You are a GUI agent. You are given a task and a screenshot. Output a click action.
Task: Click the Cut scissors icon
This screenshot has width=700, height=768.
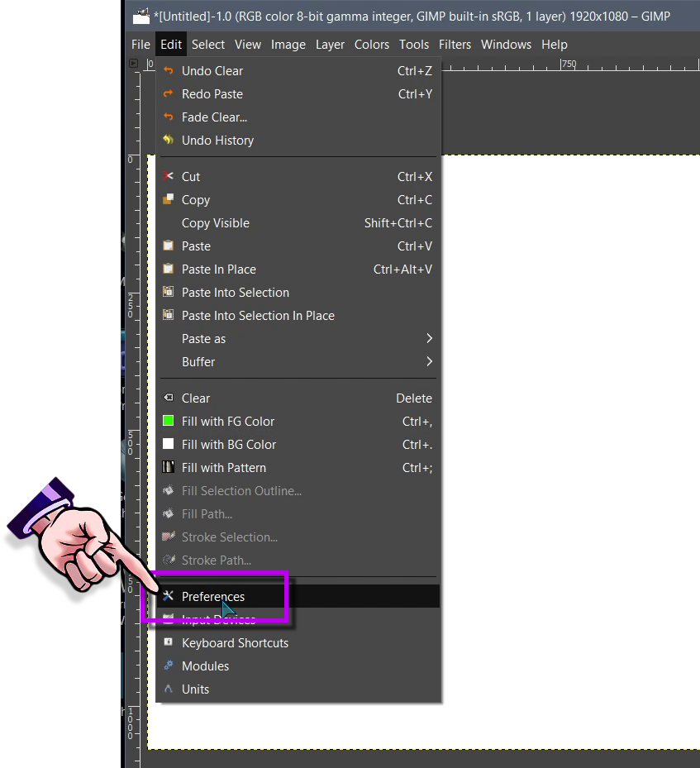(168, 176)
